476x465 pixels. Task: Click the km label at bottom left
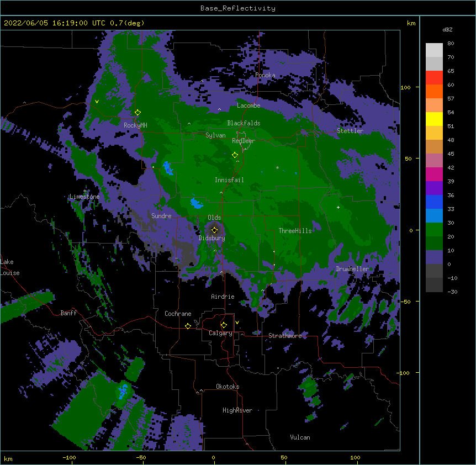(8, 459)
